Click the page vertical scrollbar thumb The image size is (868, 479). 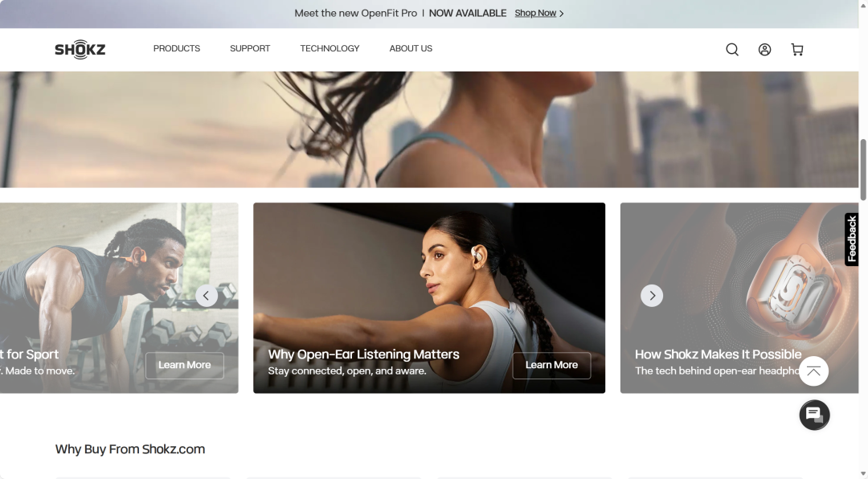pos(863,169)
